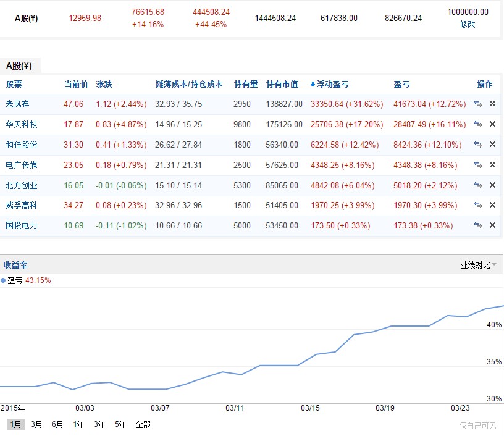This screenshot has height=436, width=504.
Task: Switch chart range to 3年
Action: tap(99, 424)
